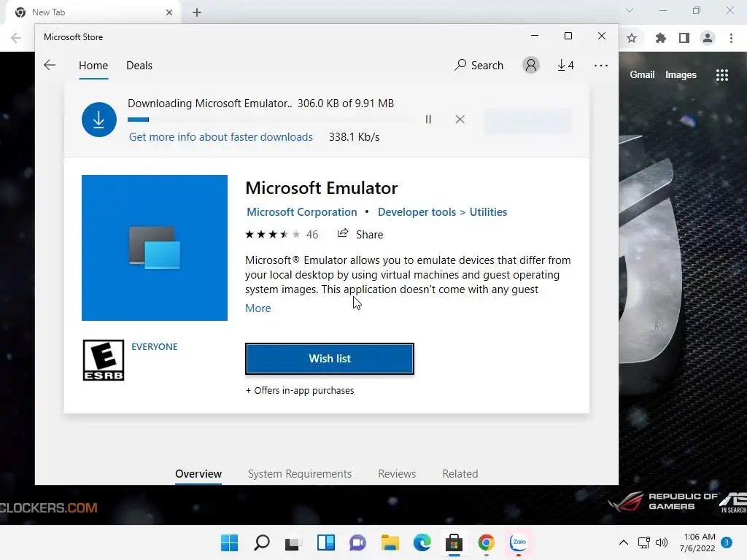Pause the Microsoft Emulator download
Viewport: 747px width, 560px height.
[428, 120]
